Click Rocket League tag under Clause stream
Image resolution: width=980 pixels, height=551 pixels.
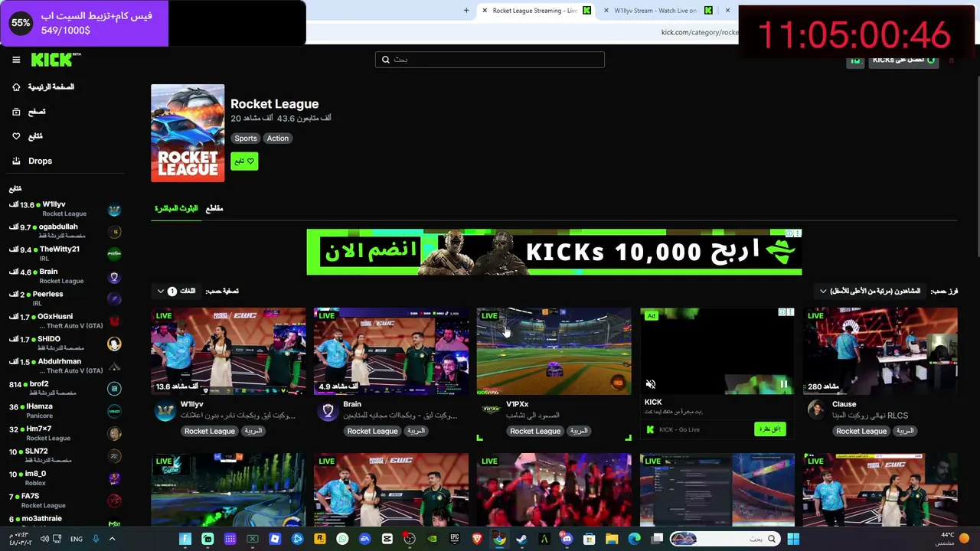[861, 431]
